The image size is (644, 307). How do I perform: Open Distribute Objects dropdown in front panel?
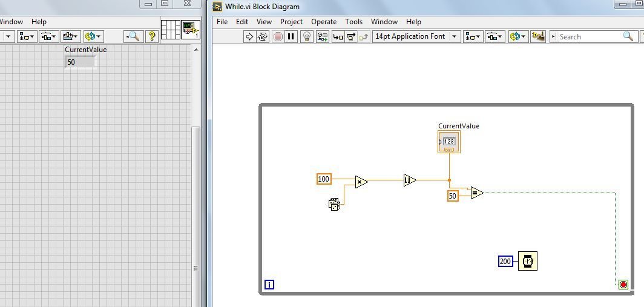coord(49,36)
